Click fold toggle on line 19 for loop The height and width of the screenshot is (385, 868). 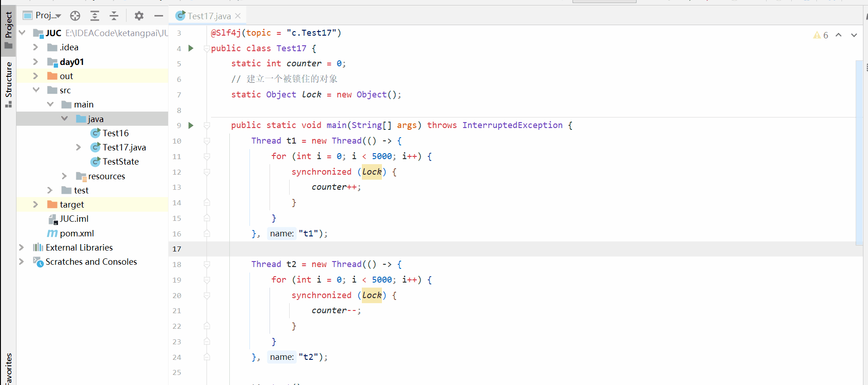(x=207, y=280)
